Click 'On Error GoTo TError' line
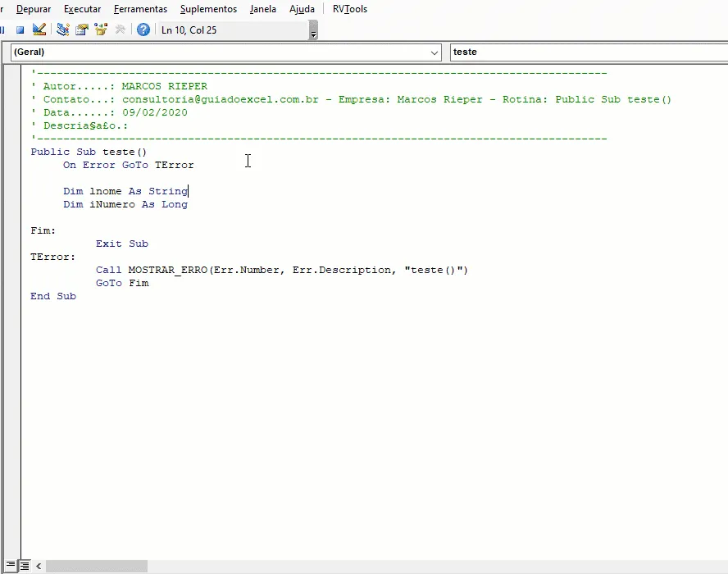This screenshot has height=574, width=728. (129, 165)
